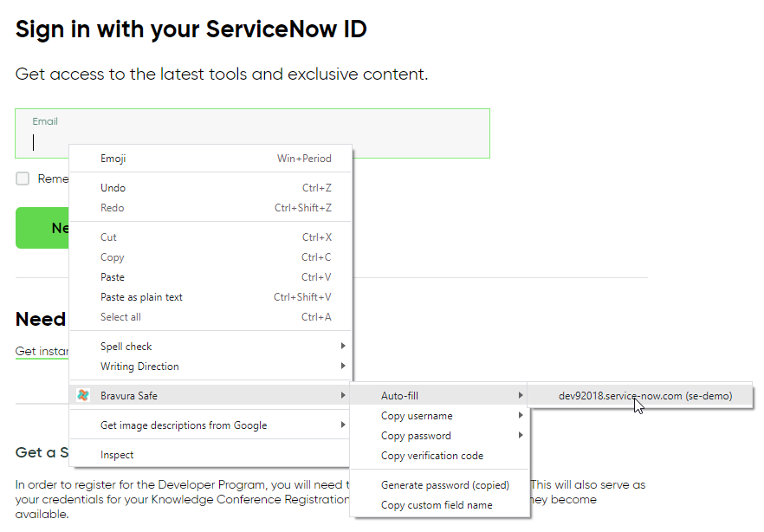The width and height of the screenshot is (764, 532).
Task: Click Inspect in the context menu
Action: pyautogui.click(x=117, y=455)
